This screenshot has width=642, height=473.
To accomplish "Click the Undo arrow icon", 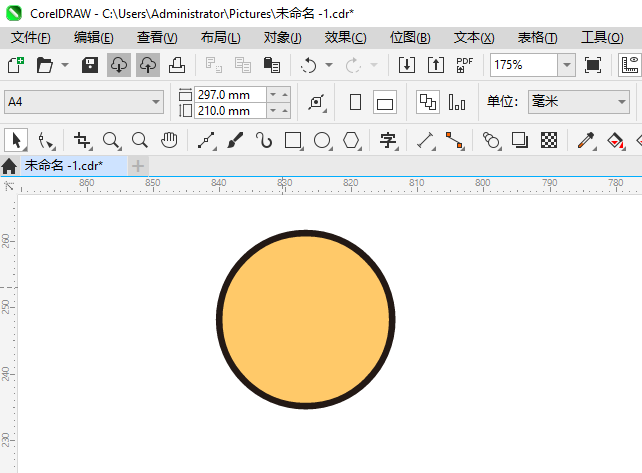I will click(308, 65).
